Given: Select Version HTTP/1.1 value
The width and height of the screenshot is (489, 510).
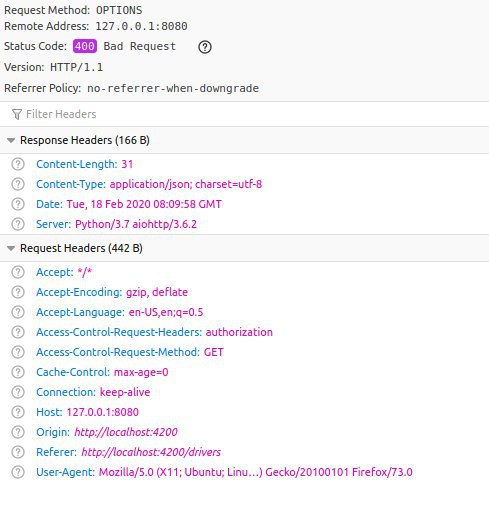Looking at the screenshot, I should pos(76,67).
